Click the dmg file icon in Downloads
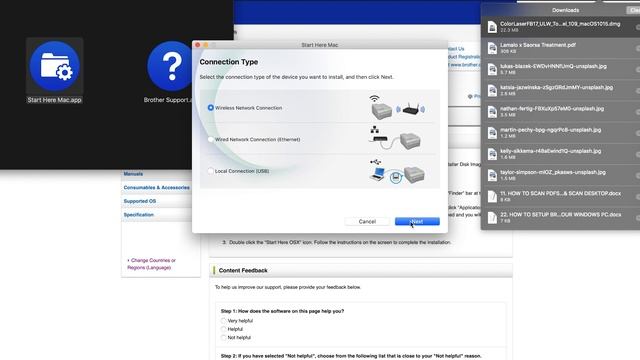This screenshot has height=360, width=640. pyautogui.click(x=492, y=27)
